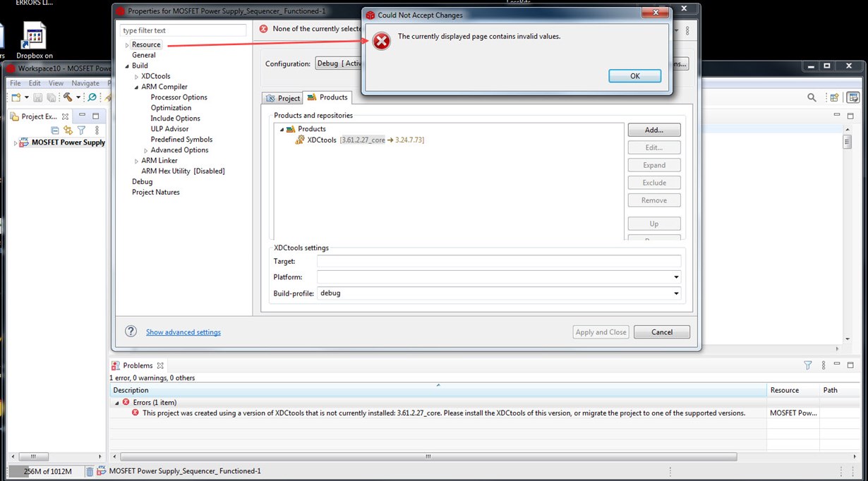Click the Cancel button in Properties dialog
The image size is (868, 481).
pos(661,332)
